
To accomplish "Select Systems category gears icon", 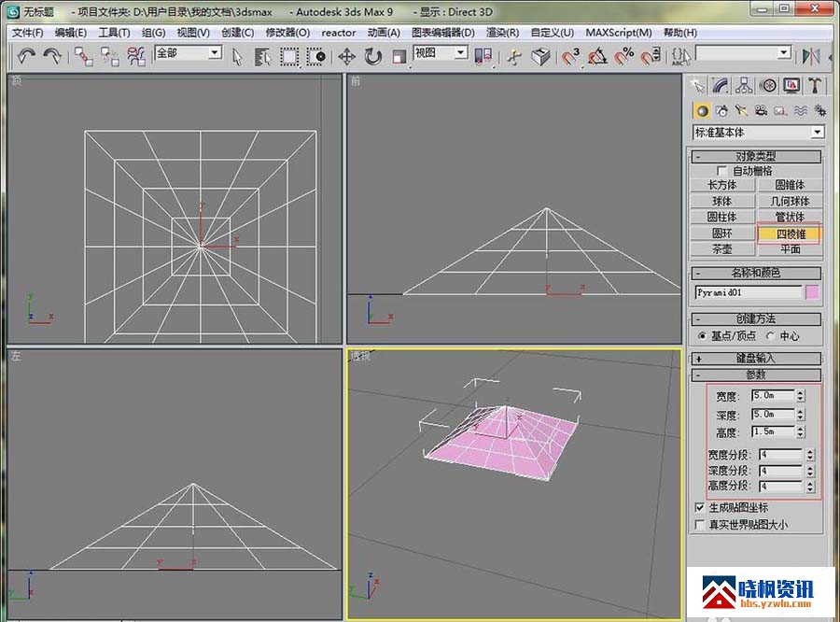I will 819,111.
